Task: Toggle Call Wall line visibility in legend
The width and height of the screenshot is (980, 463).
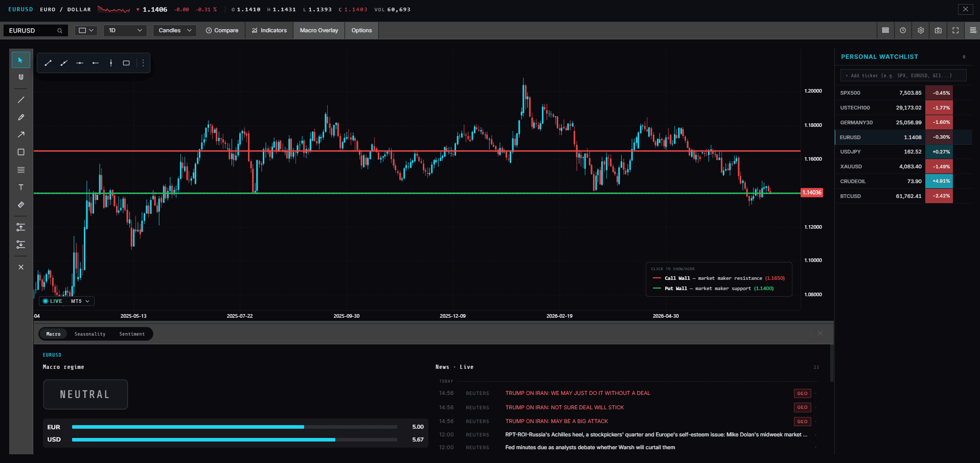Action: [719, 278]
